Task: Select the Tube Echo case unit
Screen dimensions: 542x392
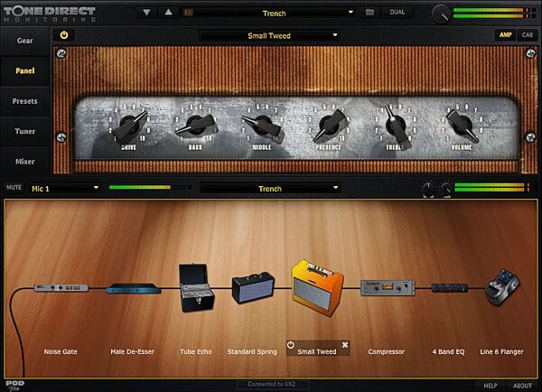Action: (197, 287)
